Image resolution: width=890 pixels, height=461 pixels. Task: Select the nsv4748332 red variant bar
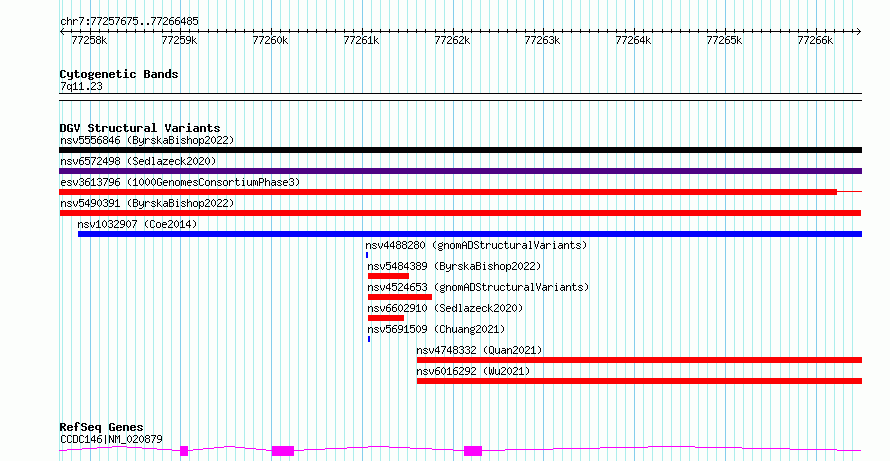pos(639,360)
